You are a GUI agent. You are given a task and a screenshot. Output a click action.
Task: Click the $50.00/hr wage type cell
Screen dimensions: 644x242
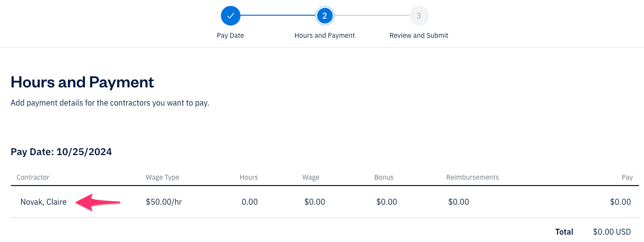164,202
